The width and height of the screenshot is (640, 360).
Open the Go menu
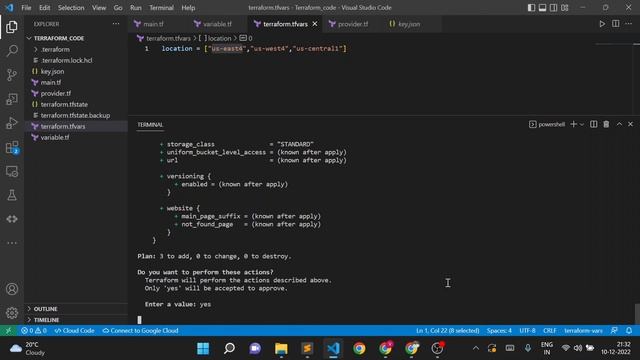coord(118,8)
